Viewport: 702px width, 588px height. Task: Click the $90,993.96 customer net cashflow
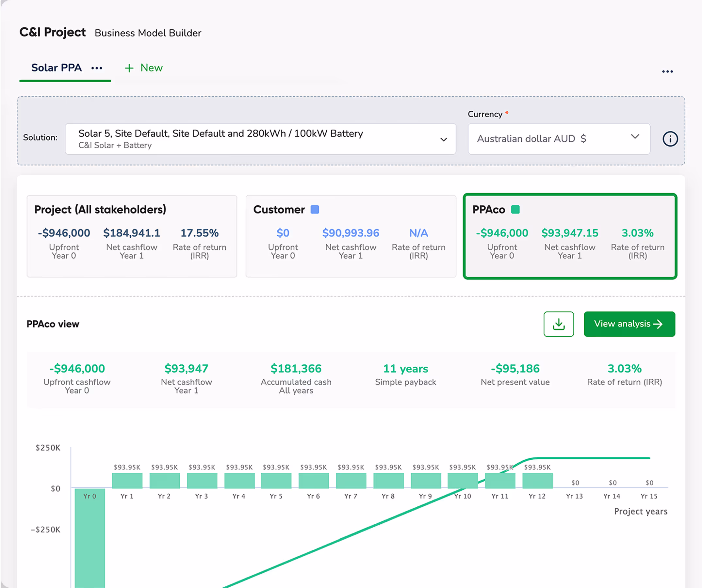[x=351, y=233]
